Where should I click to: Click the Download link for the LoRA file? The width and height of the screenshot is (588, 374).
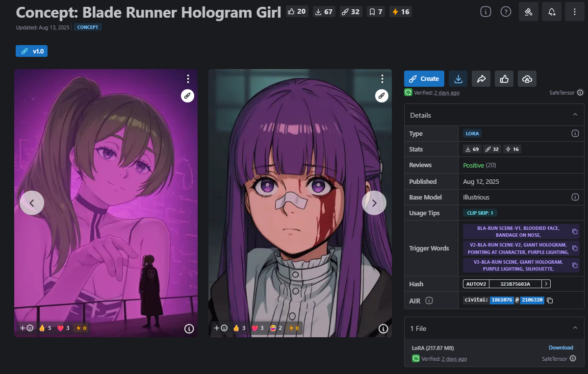pyautogui.click(x=561, y=348)
